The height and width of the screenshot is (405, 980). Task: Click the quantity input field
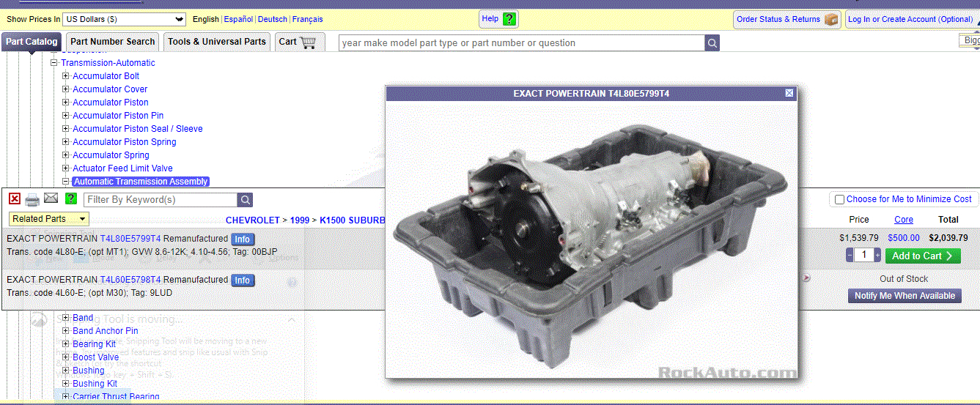coord(863,256)
